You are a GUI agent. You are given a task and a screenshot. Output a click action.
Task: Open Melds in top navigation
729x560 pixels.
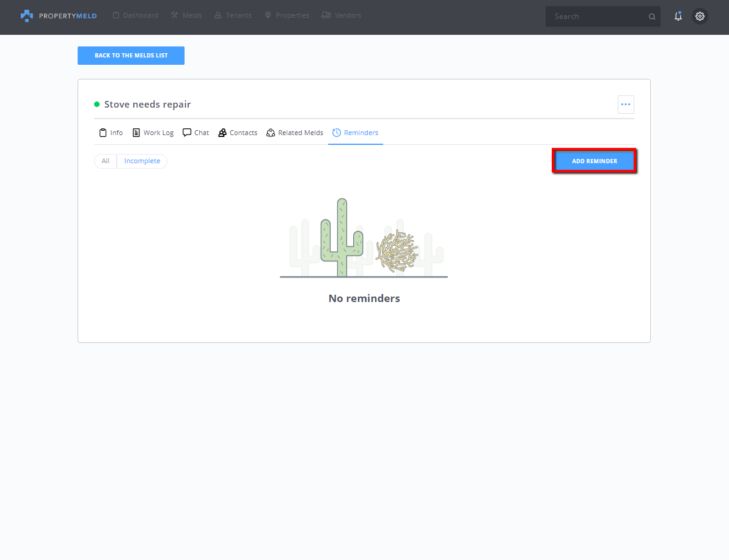pyautogui.click(x=186, y=15)
